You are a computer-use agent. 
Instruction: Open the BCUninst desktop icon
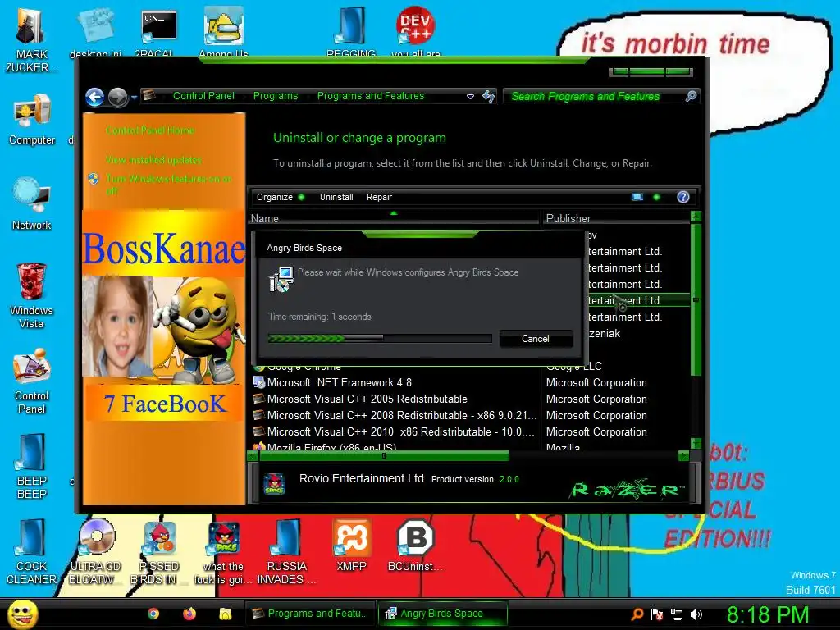pyautogui.click(x=415, y=546)
